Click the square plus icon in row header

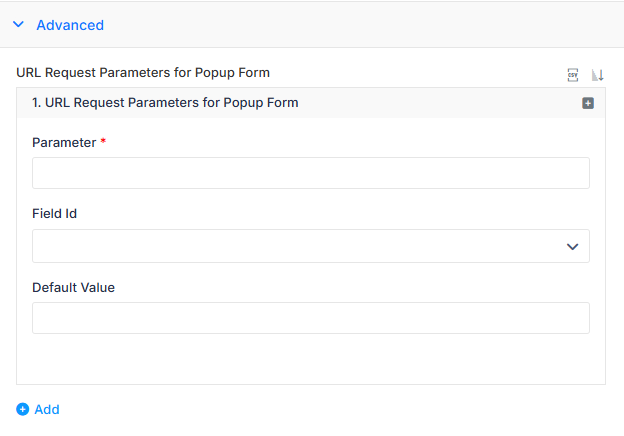588,103
